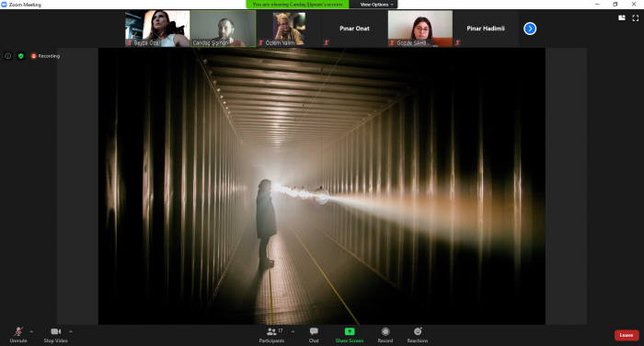This screenshot has height=346, width=644.
Task: Open the Chat panel
Action: click(314, 335)
